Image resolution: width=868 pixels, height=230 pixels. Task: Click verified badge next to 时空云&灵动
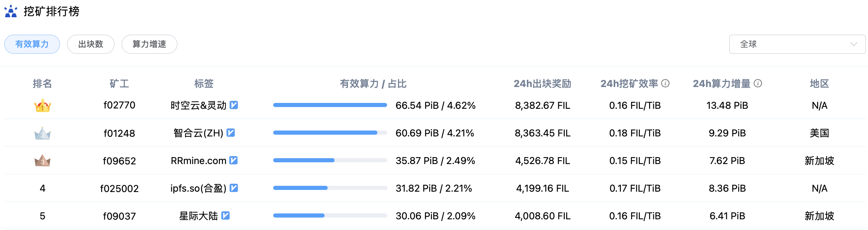pos(234,105)
